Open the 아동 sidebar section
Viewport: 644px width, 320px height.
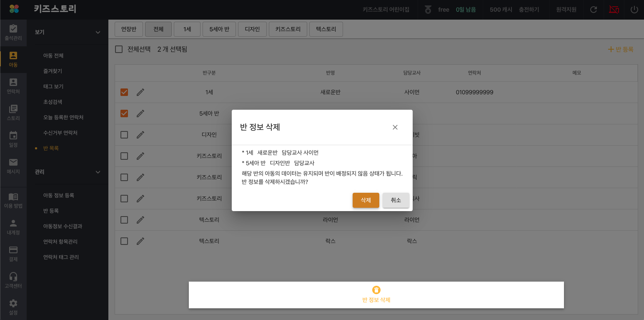[13, 60]
